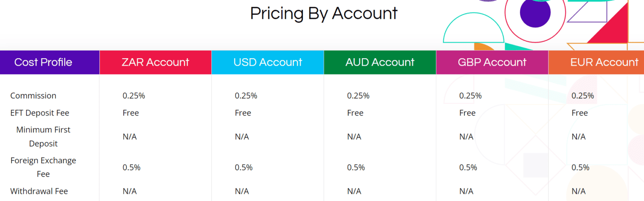
Task: Click the USD Account EFT deposit Free value
Action: click(243, 113)
